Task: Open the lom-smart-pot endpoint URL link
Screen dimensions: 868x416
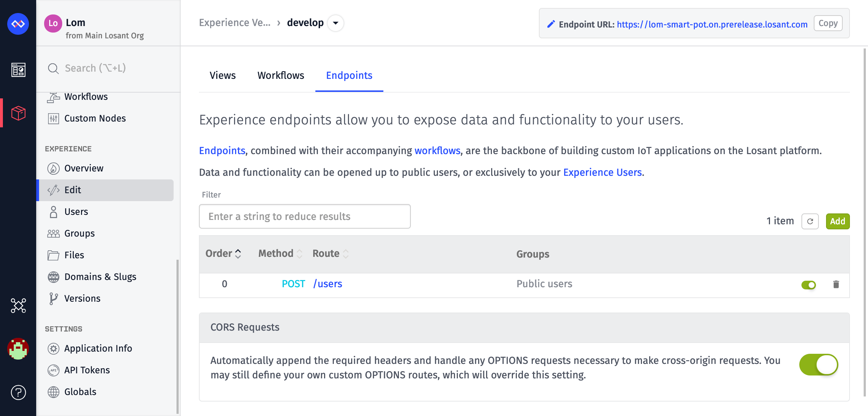Action: point(712,24)
